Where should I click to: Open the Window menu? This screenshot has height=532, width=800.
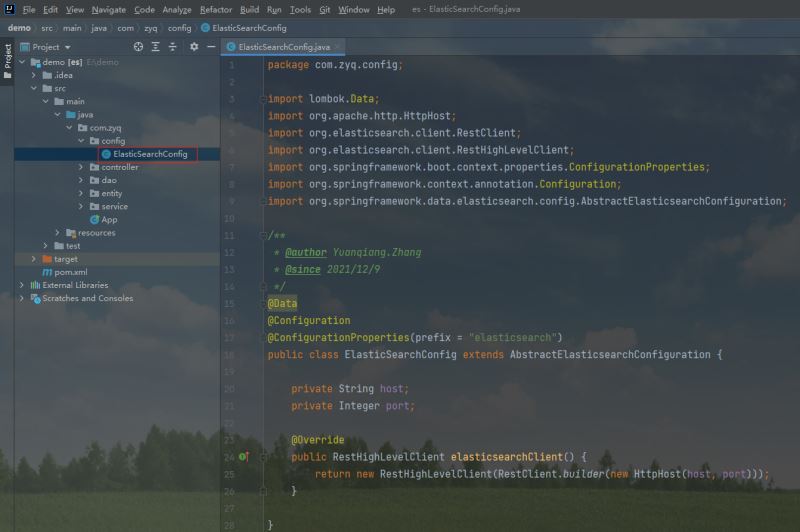point(354,9)
